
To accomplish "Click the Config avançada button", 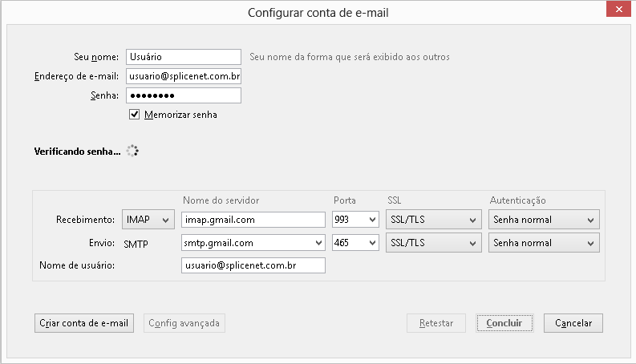I will pyautogui.click(x=184, y=323).
